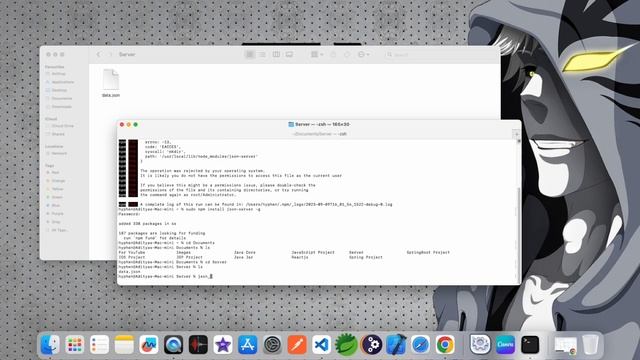Click the Terminal window title Server
Screen dimensions: 640x360
pyautogui.click(x=319, y=124)
